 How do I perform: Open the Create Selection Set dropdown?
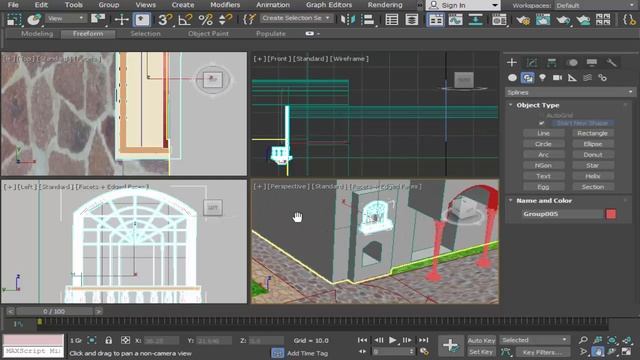point(296,18)
